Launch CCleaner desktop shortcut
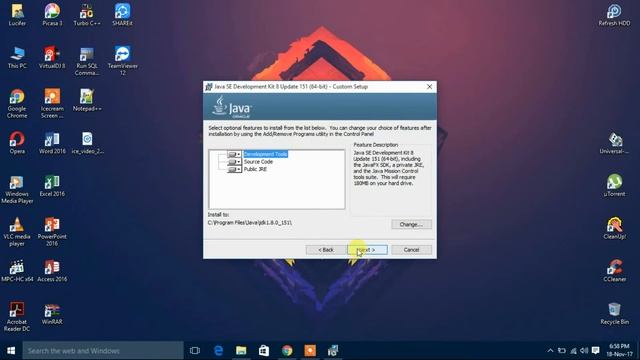This screenshot has width=640, height=360. click(614, 271)
